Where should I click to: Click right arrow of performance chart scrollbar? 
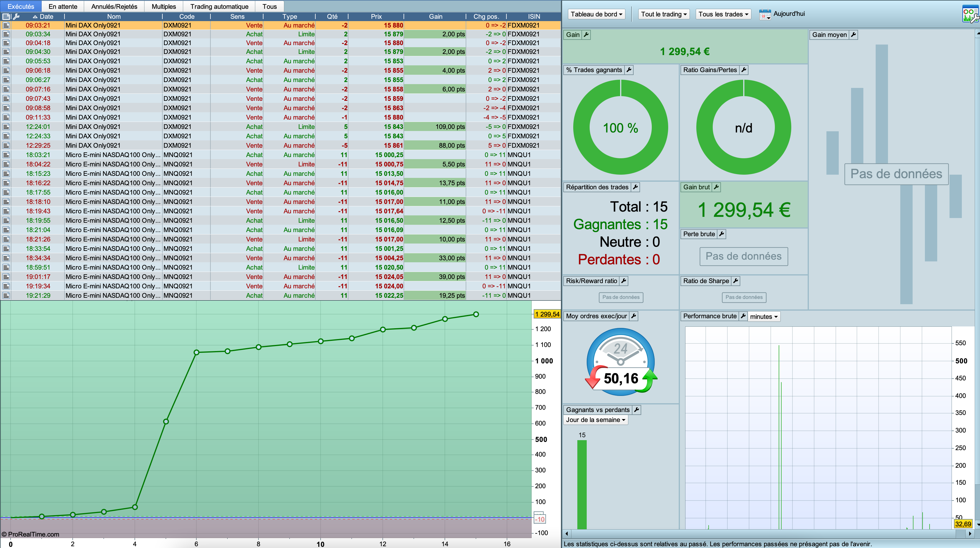(x=970, y=534)
